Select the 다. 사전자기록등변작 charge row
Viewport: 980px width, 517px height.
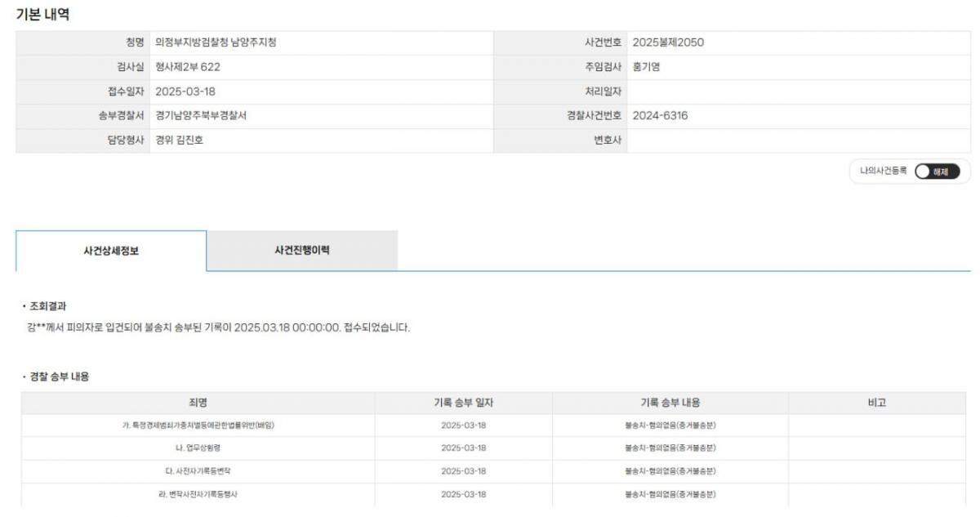pos(493,471)
